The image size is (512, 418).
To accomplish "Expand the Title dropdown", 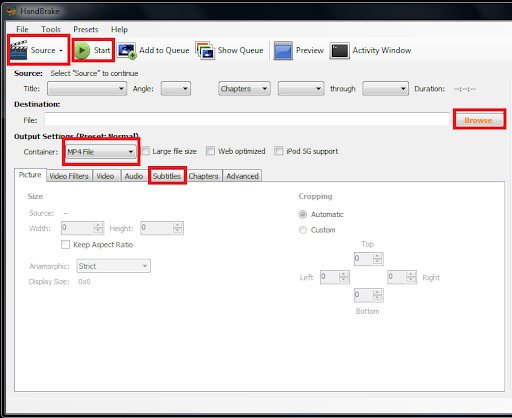I will click(x=87, y=89).
